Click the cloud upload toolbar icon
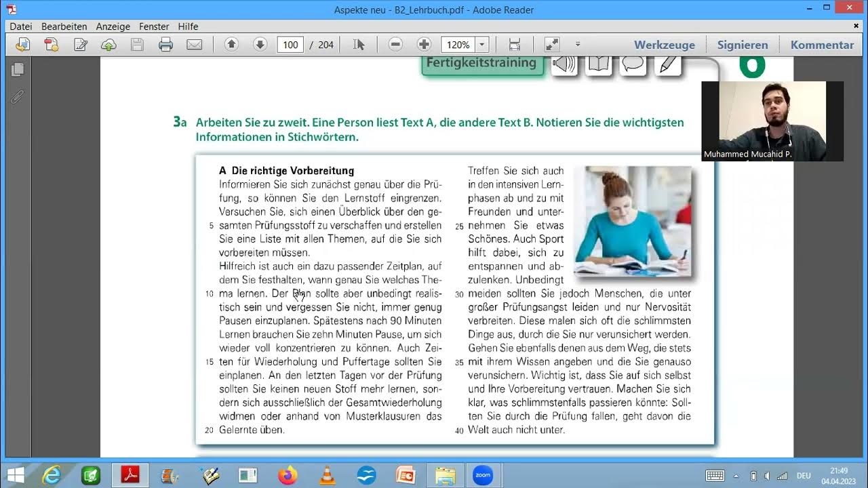Viewport: 868px width, 488px height. pos(108,45)
